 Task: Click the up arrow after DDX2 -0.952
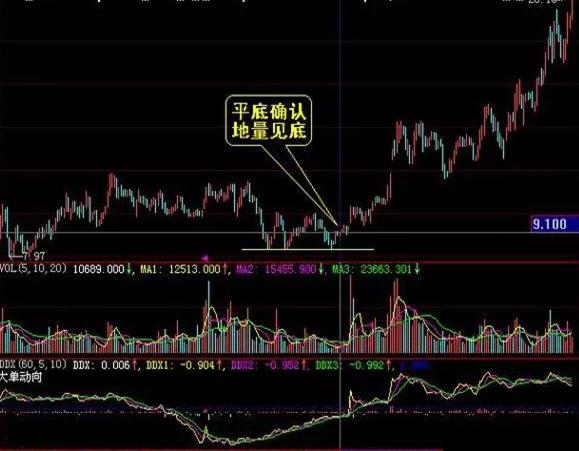304,365
